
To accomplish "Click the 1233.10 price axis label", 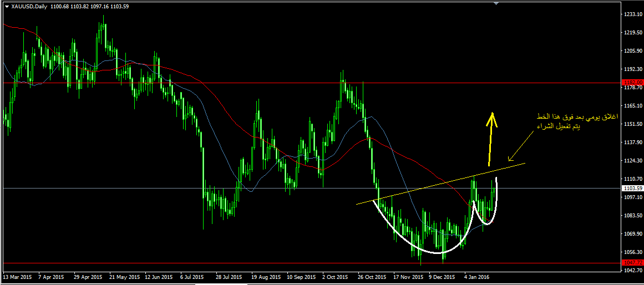I will 632,14.
